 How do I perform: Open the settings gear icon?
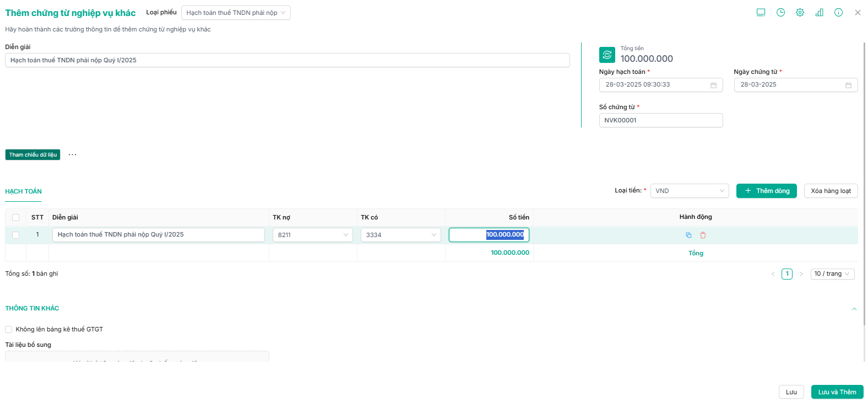coord(800,13)
